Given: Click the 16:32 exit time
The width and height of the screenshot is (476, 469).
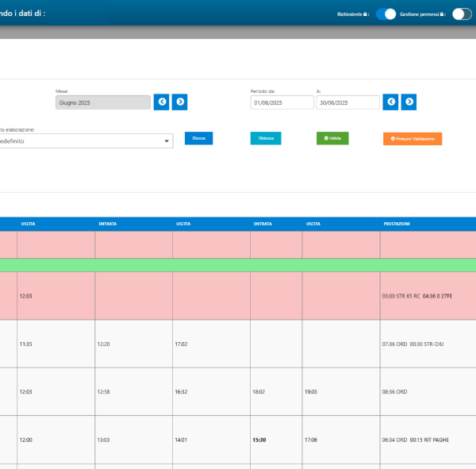Looking at the screenshot, I should click(x=181, y=392).
